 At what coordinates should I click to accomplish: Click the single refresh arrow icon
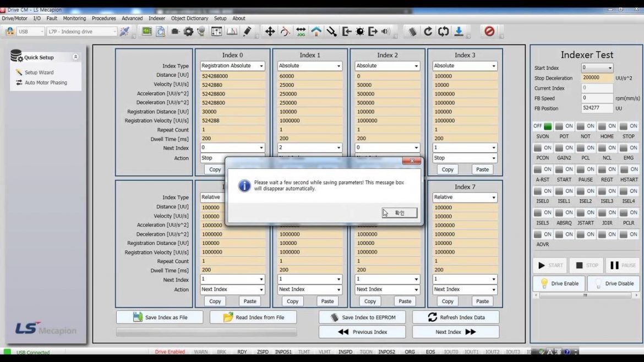428,31
